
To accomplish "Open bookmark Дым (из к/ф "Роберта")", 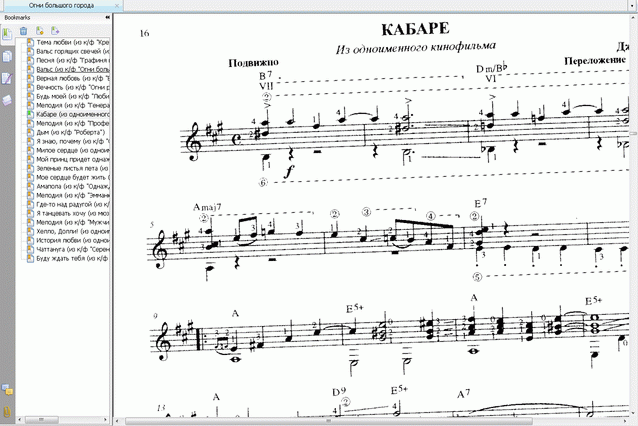I will tap(70, 132).
